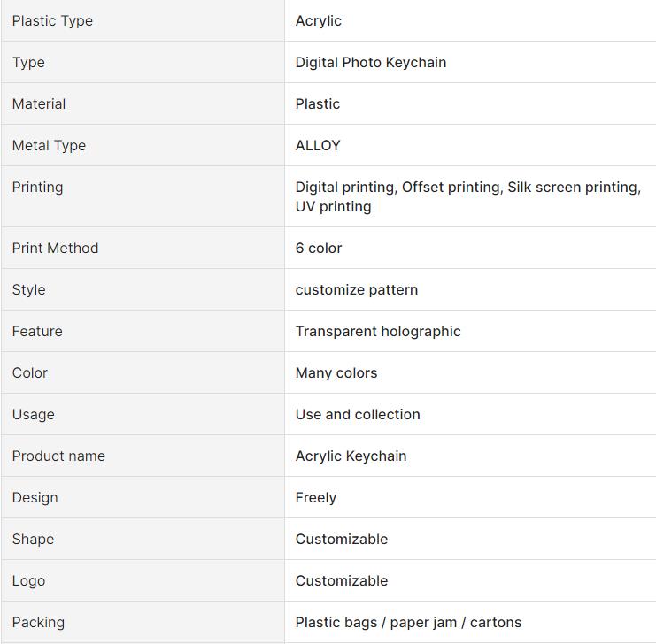Select the '6 color' value

coord(319,248)
